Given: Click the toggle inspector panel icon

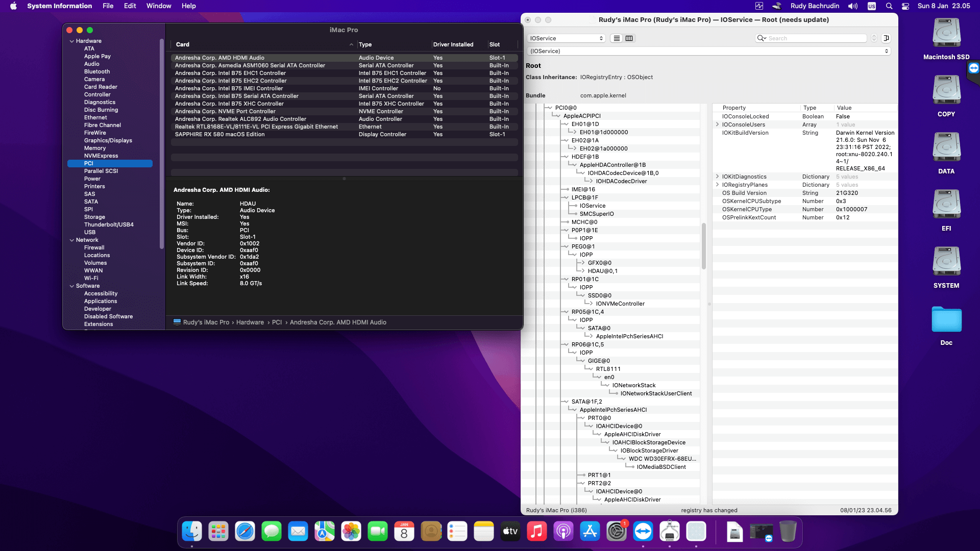Looking at the screenshot, I should [x=887, y=38].
